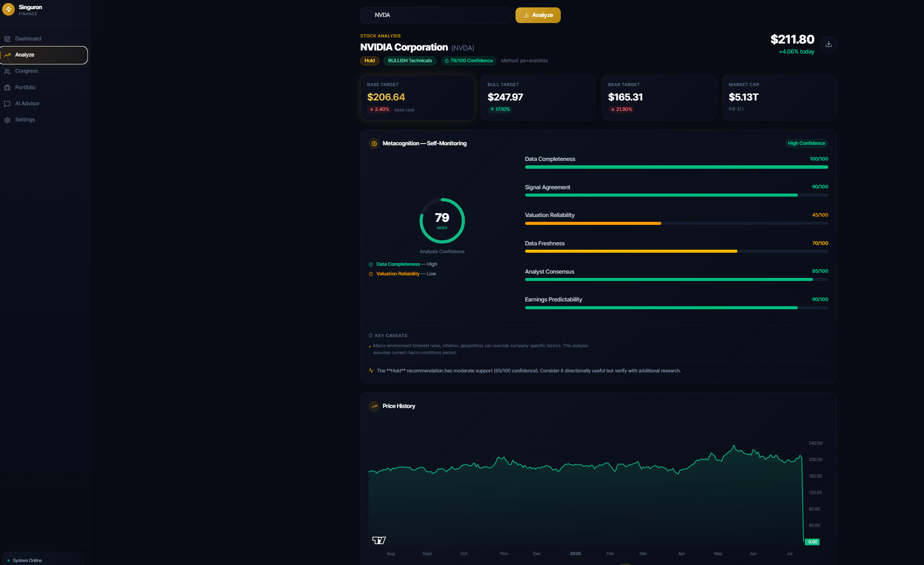Click the 17.10% bull upside badge

[x=500, y=110]
